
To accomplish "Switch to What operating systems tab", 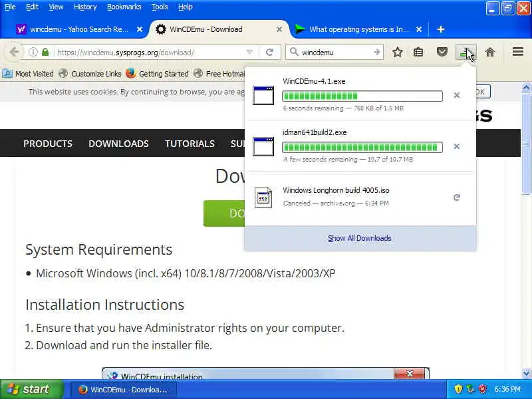I will pos(359,29).
